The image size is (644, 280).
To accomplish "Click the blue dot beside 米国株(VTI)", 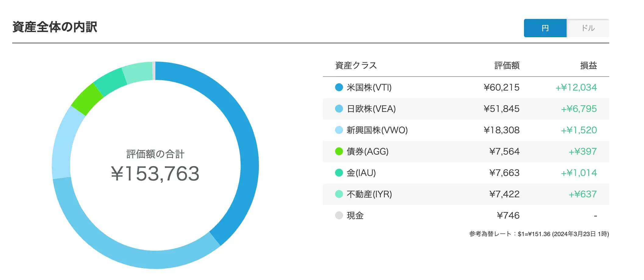I will point(339,88).
